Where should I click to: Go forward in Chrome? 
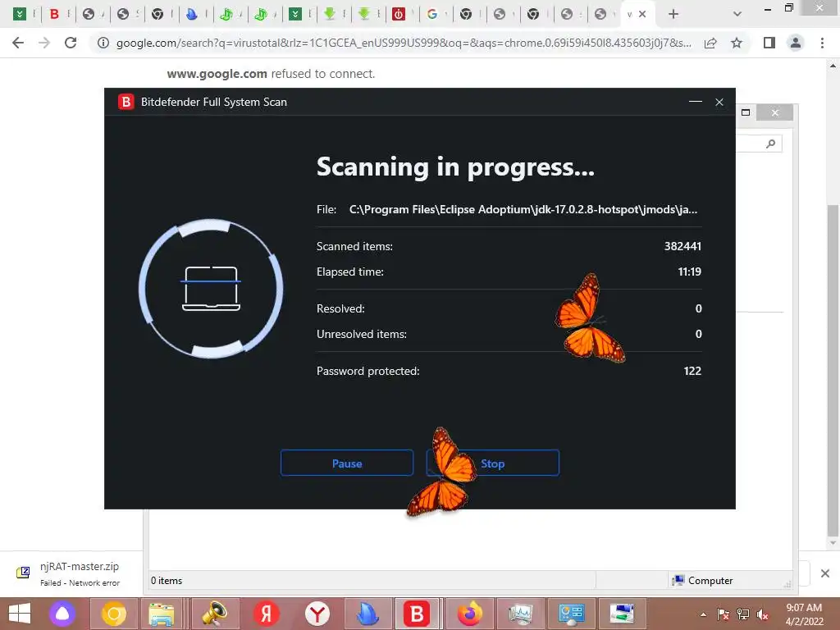[x=44, y=43]
